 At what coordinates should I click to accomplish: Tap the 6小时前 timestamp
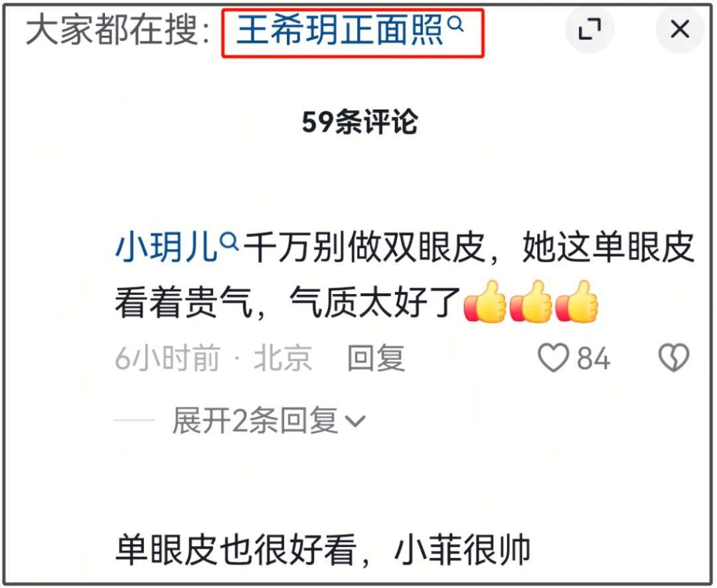click(167, 358)
